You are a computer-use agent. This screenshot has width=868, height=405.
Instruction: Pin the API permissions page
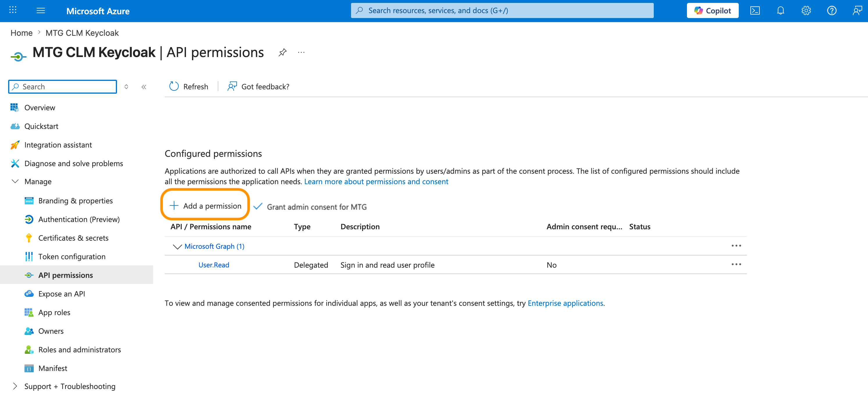coord(282,52)
